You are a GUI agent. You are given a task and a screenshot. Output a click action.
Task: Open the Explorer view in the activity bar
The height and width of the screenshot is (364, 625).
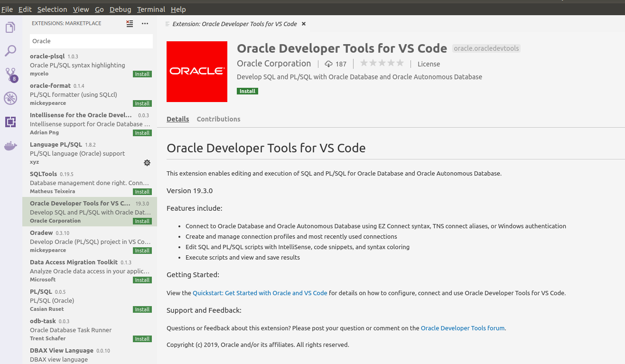click(10, 27)
